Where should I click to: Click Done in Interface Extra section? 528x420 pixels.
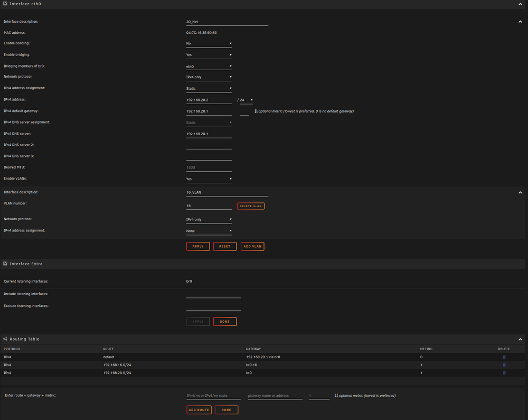pos(224,321)
